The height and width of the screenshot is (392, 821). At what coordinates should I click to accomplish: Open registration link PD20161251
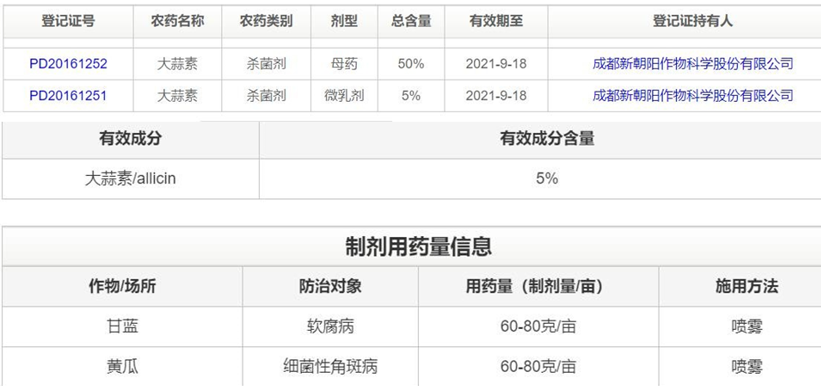pos(68,96)
